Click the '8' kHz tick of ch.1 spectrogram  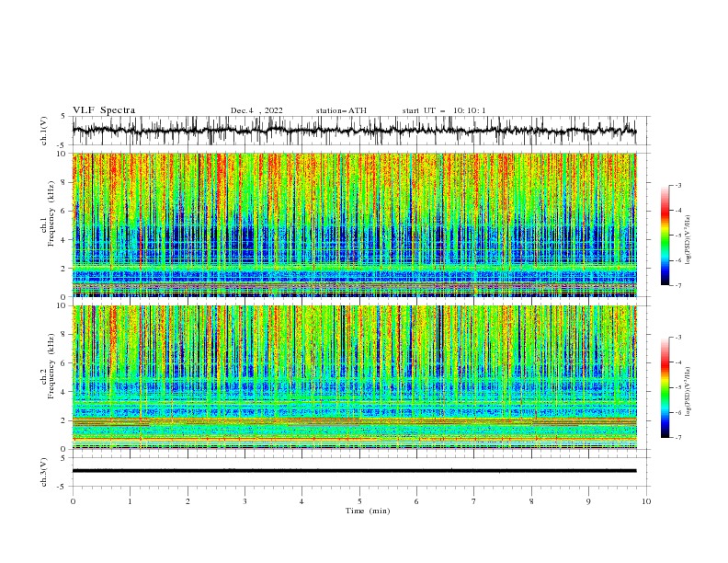[65, 182]
